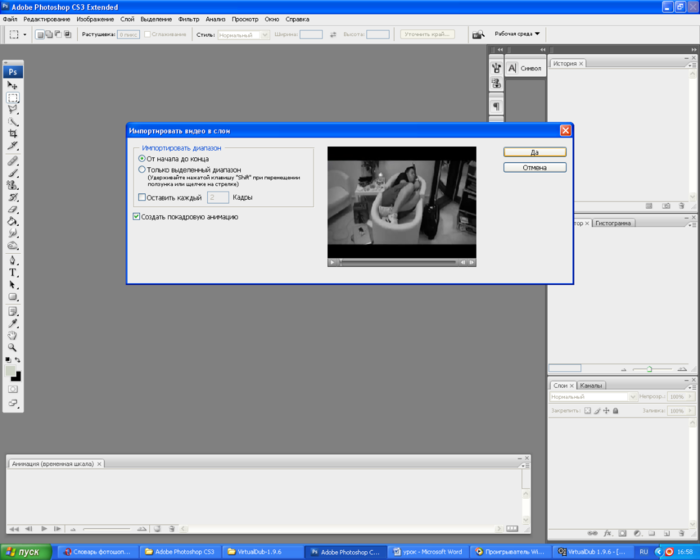Enable 'Оставить каждый' checkbox
The width and height of the screenshot is (700, 560).
(142, 197)
